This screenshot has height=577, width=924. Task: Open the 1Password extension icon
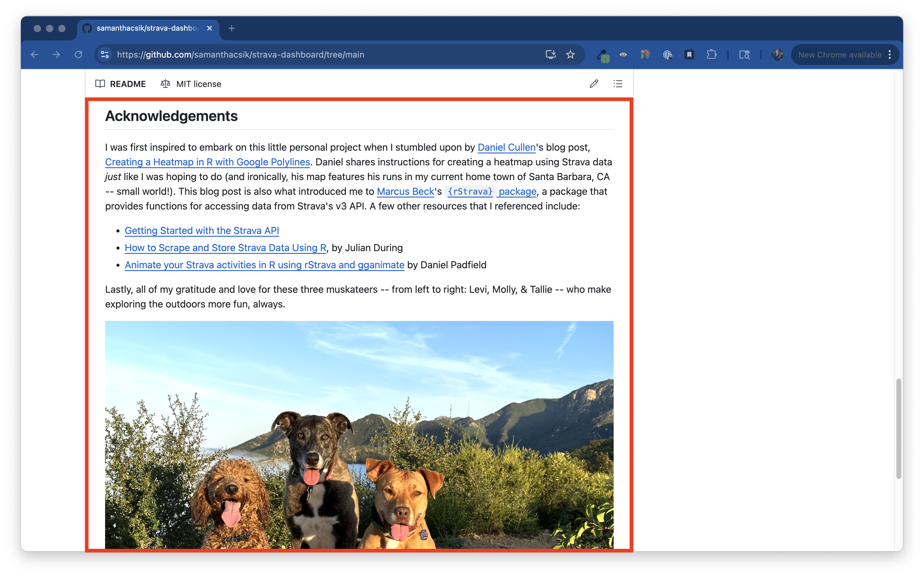[667, 55]
